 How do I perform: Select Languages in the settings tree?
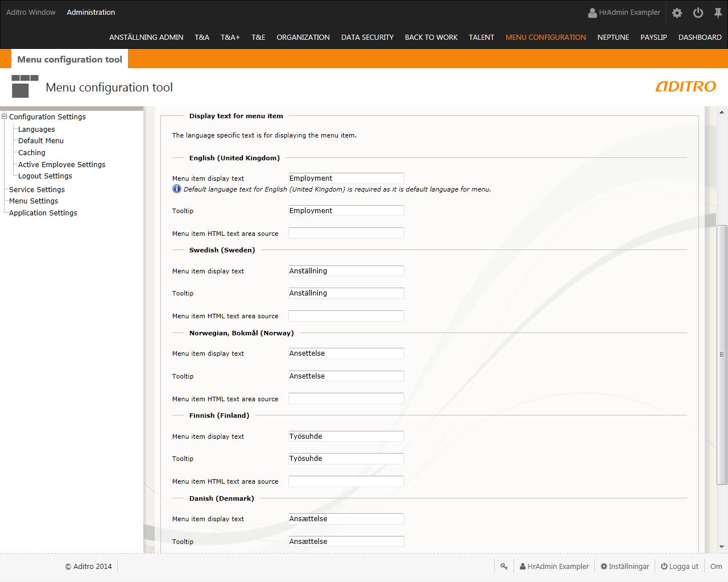point(36,130)
